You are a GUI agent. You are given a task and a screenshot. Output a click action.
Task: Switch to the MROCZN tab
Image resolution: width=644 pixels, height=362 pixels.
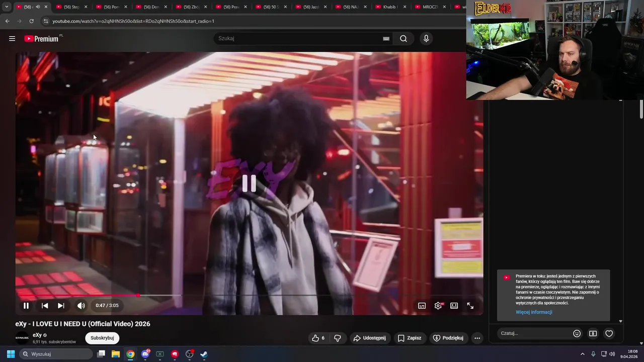pos(431,7)
